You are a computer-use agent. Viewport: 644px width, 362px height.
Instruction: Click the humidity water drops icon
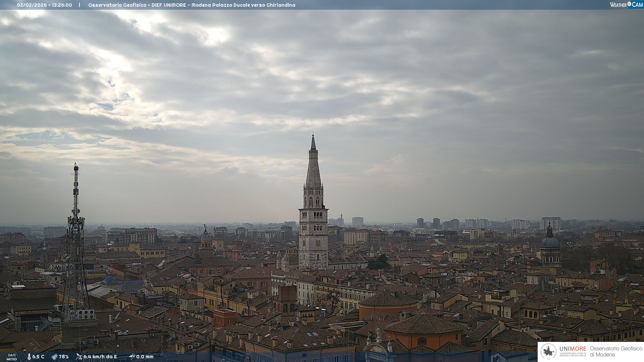tap(54, 357)
